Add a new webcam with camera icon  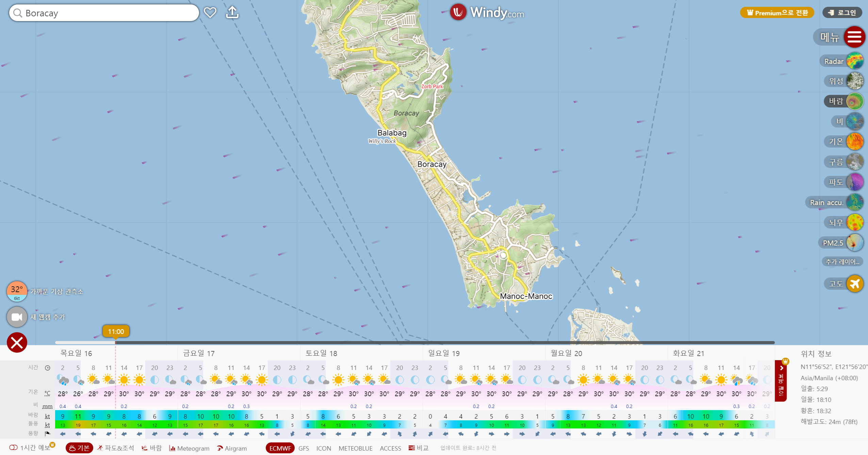[17, 317]
